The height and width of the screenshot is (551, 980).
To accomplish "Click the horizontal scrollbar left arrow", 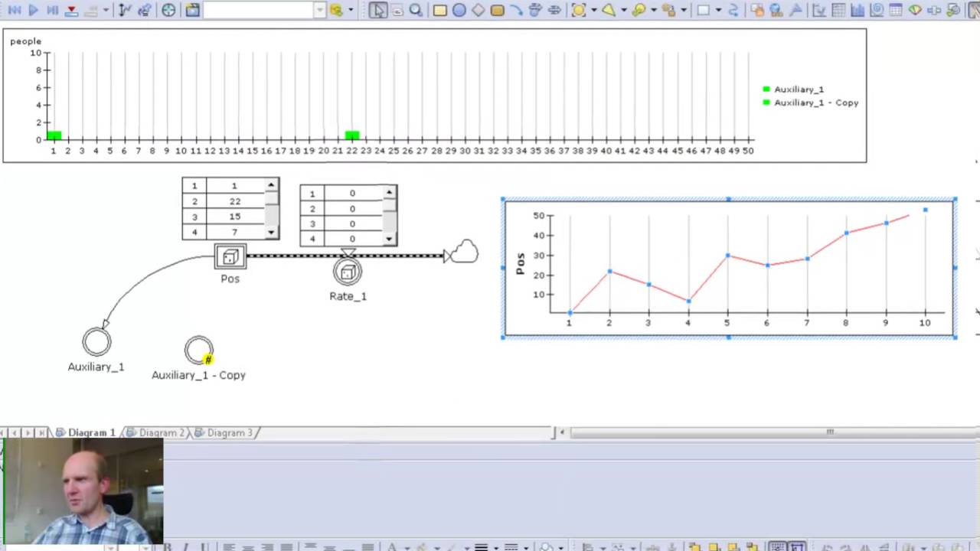I will pos(562,432).
